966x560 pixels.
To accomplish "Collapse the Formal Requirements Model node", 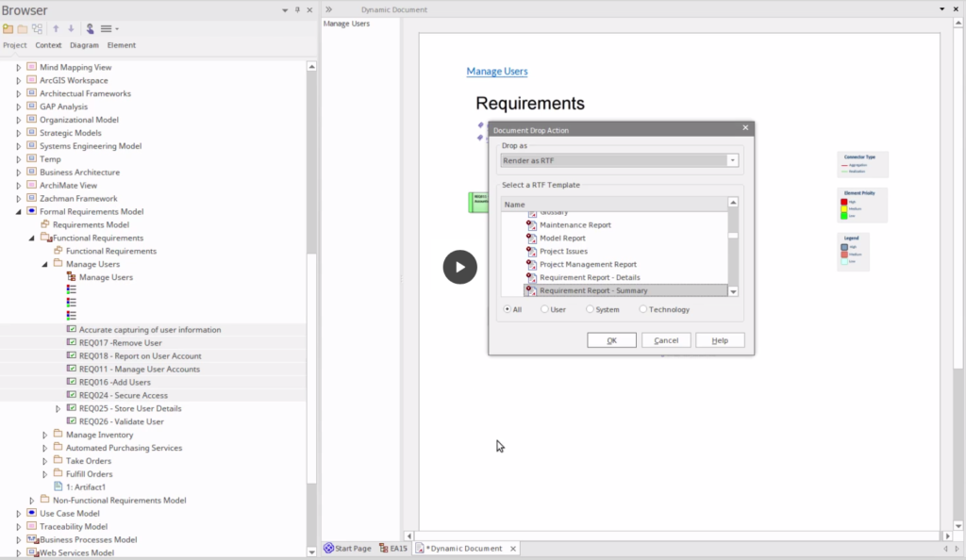I will click(18, 212).
